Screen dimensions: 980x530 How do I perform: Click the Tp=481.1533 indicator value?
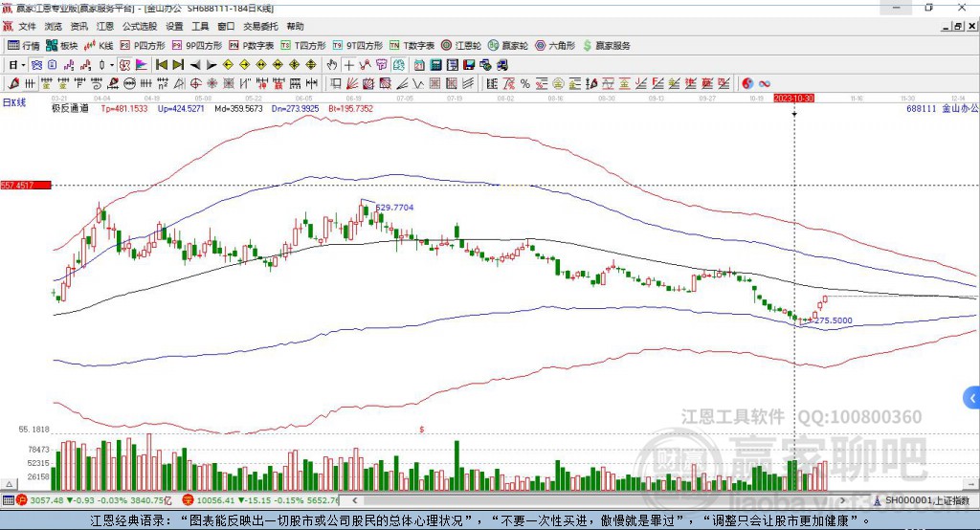pos(124,108)
